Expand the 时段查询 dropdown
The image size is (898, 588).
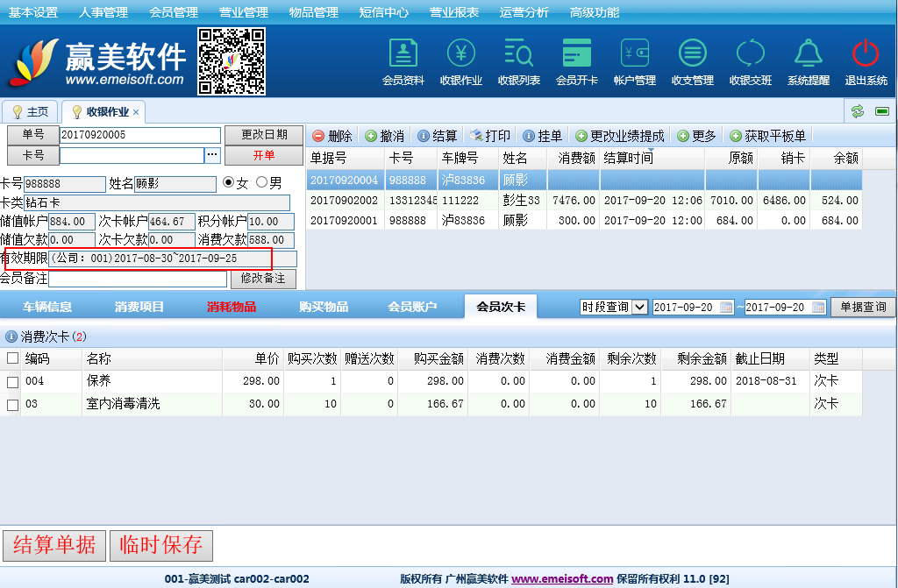point(638,308)
